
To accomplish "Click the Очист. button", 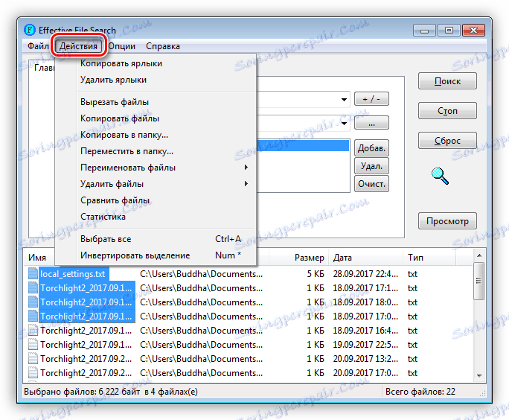I will coord(371,184).
